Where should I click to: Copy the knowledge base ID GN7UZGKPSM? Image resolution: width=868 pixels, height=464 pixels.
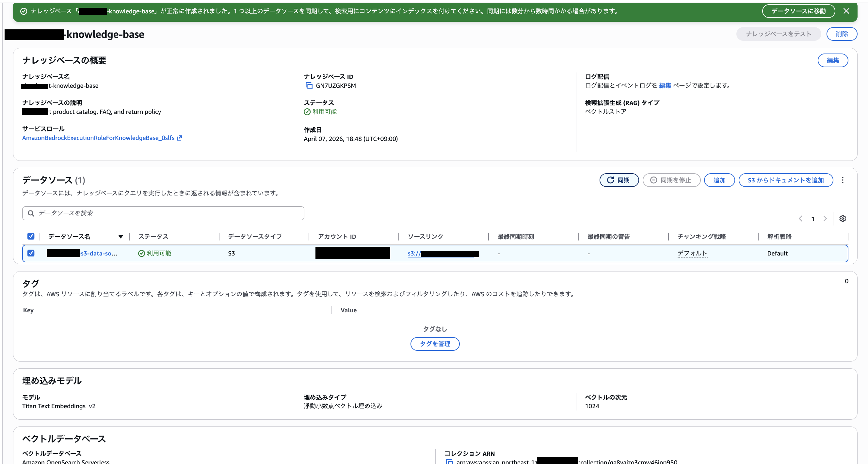(x=309, y=85)
